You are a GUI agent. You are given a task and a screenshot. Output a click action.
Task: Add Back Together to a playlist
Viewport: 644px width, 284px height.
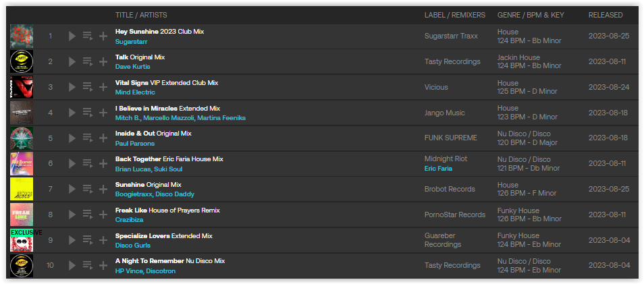coord(103,163)
